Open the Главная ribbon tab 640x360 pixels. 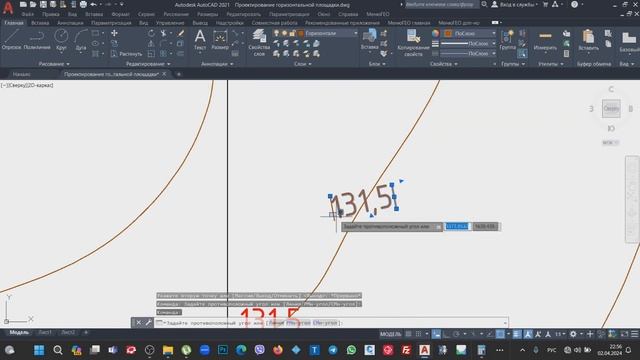[x=13, y=23]
